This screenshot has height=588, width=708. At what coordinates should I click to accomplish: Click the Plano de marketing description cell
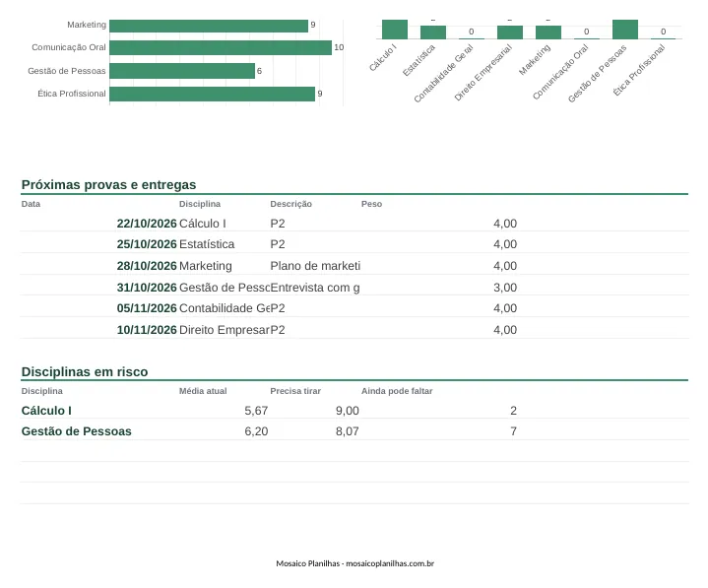(315, 266)
